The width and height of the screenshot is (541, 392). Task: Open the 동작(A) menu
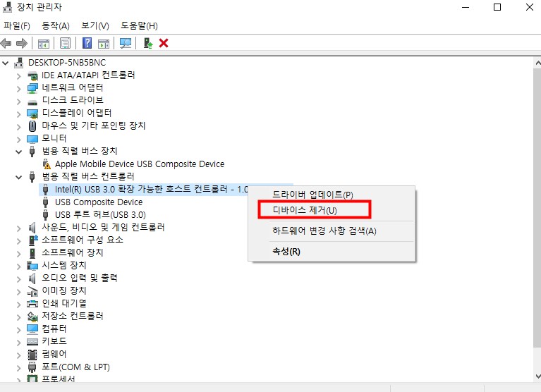(56, 26)
